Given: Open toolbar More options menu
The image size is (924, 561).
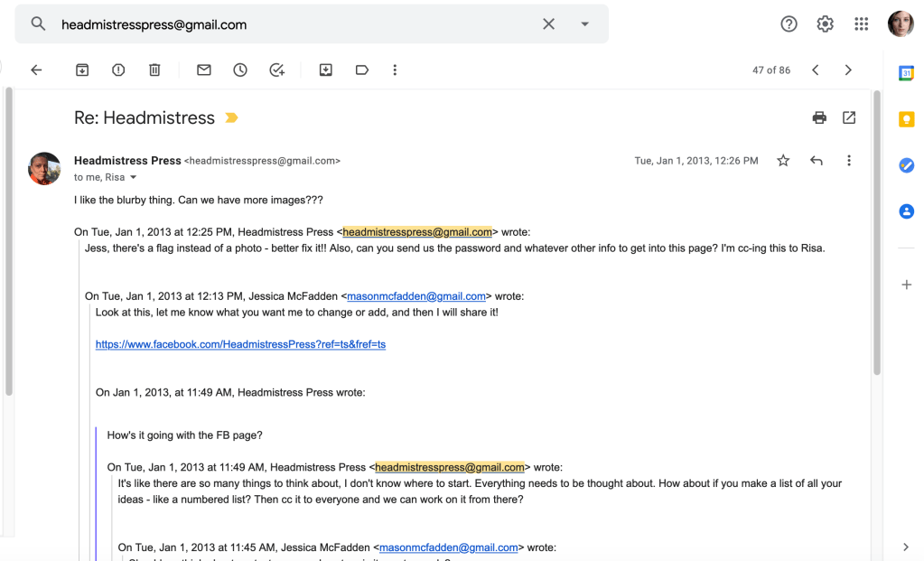Looking at the screenshot, I should [x=395, y=70].
